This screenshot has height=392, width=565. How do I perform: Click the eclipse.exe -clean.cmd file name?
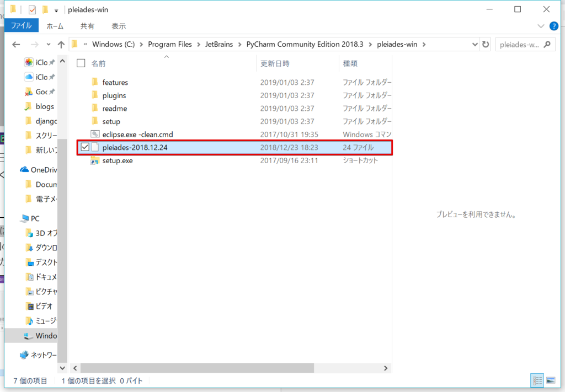point(137,135)
